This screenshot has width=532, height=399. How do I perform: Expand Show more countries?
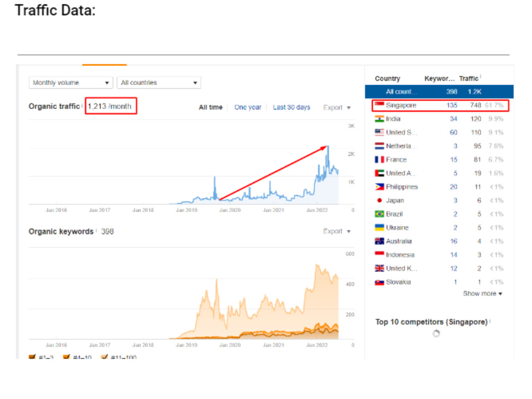tap(483, 294)
